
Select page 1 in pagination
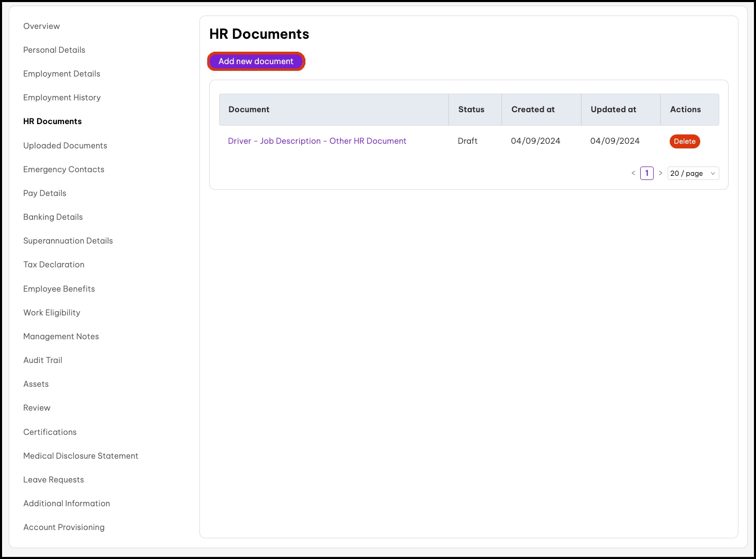pyautogui.click(x=646, y=173)
